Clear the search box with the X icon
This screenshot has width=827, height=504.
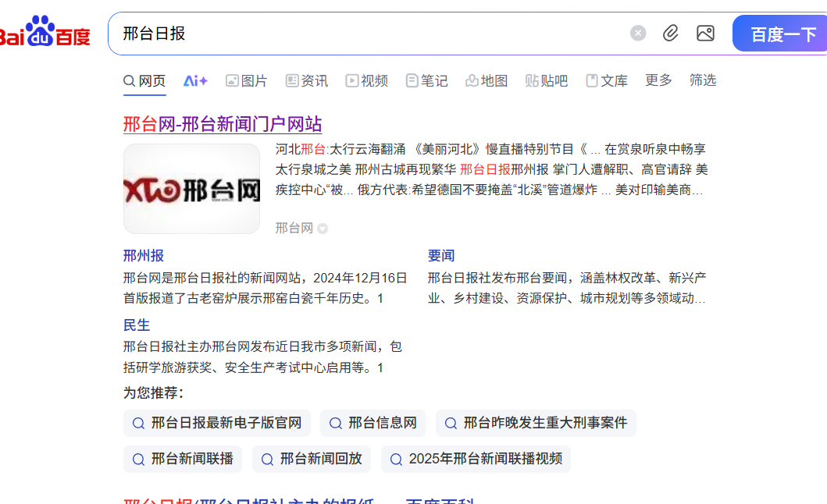click(638, 34)
